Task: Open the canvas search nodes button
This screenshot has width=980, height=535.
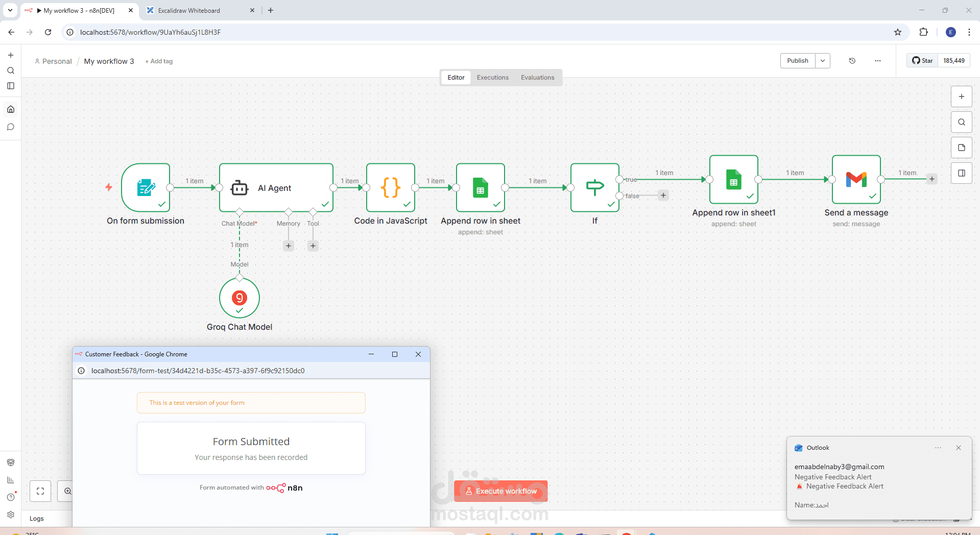Action: 962,122
